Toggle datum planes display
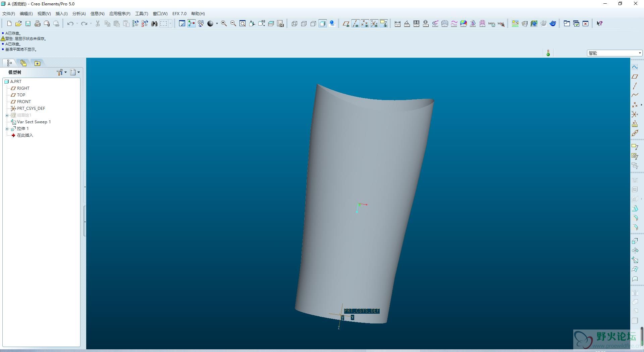 pos(346,24)
